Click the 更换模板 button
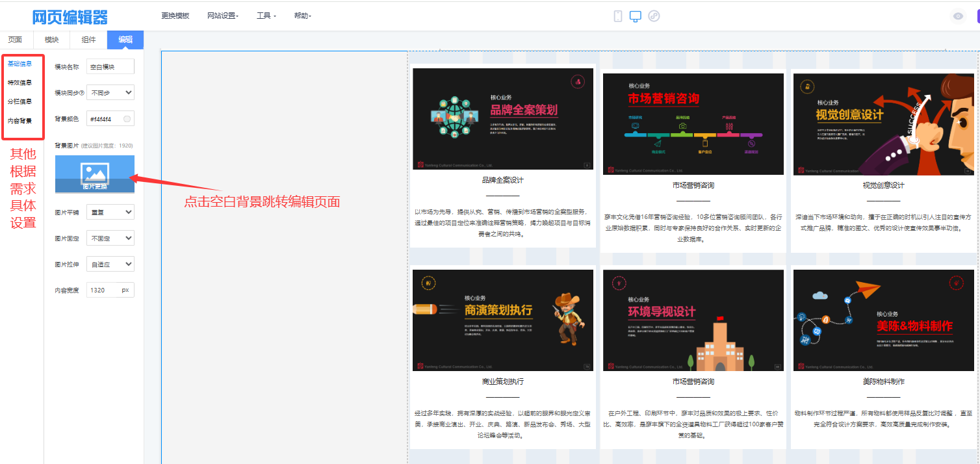Screen dimensions: 980x464 tap(175, 16)
